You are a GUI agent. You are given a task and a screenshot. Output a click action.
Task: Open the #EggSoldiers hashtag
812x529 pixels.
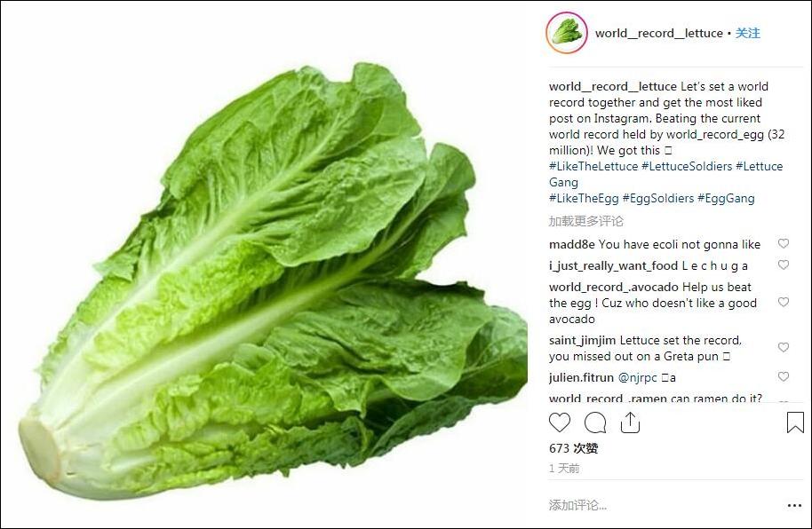pos(658,198)
